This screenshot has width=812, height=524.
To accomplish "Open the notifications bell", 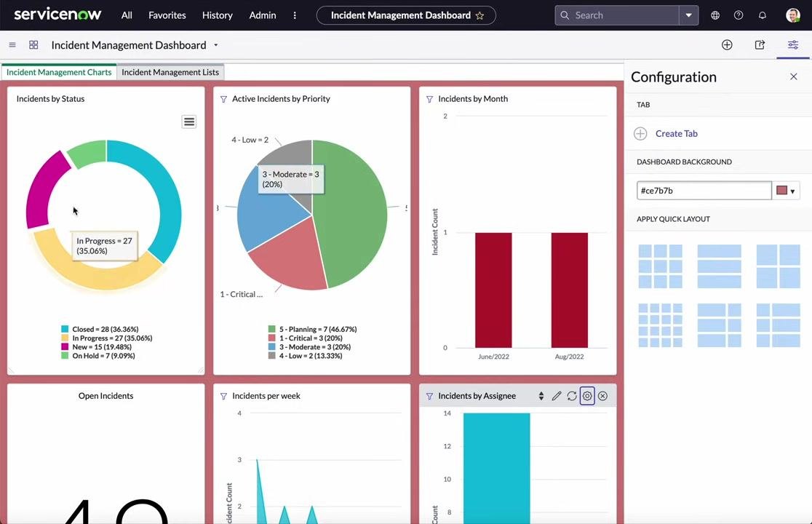I will pos(763,15).
